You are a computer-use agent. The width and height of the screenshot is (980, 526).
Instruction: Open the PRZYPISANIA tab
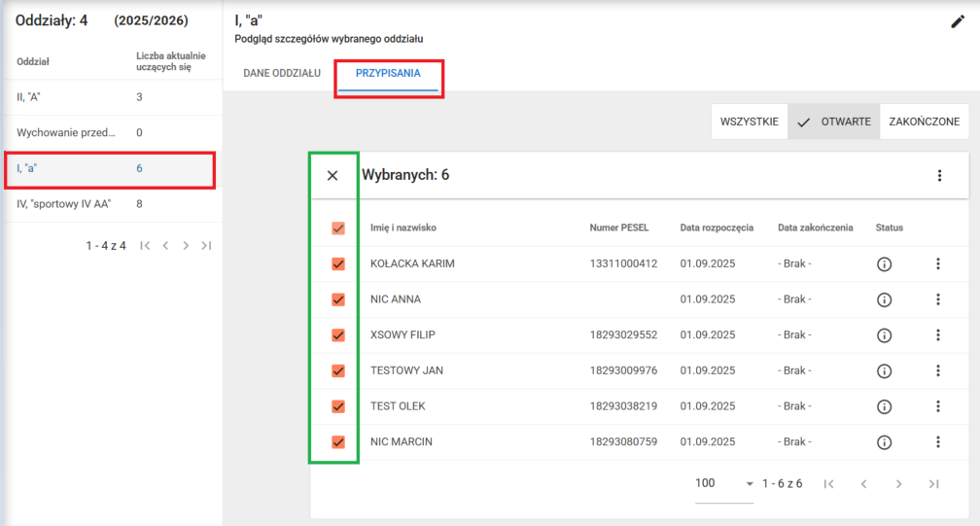[x=388, y=74]
